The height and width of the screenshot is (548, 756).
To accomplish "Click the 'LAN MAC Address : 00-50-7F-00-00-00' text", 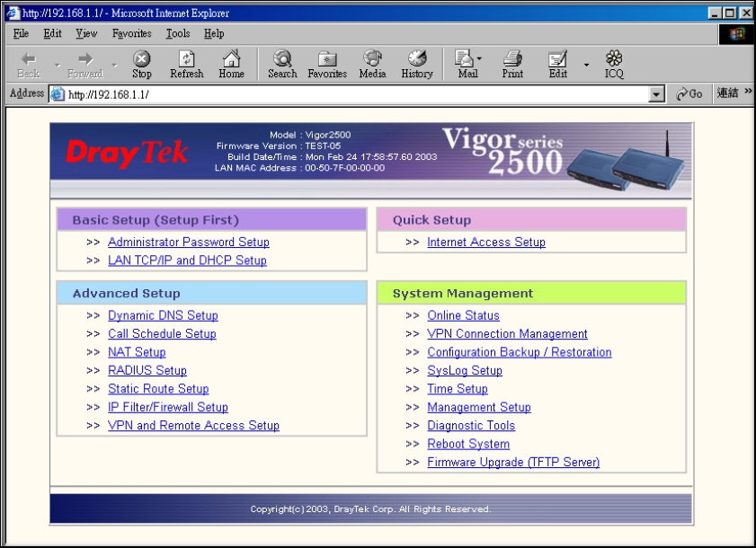I will coord(300,168).
